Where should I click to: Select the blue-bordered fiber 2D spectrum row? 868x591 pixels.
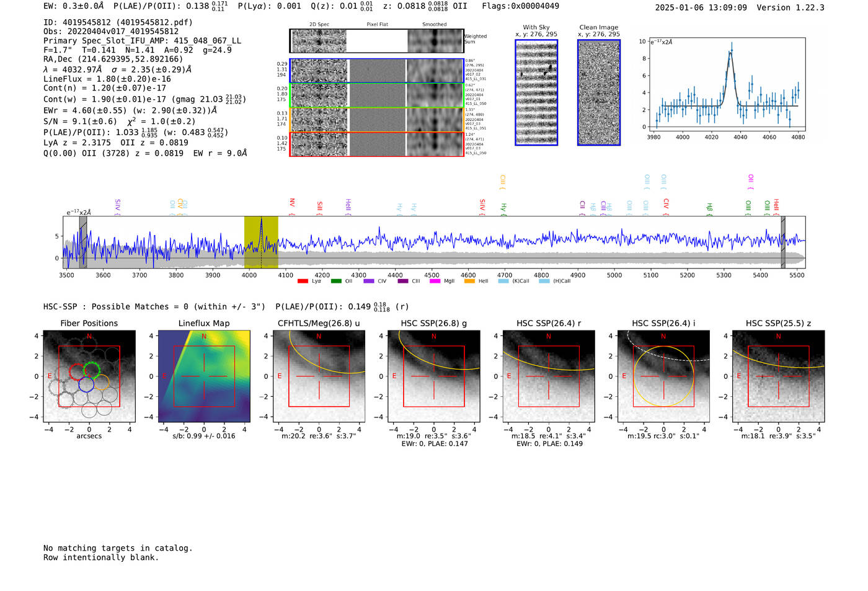(x=377, y=71)
